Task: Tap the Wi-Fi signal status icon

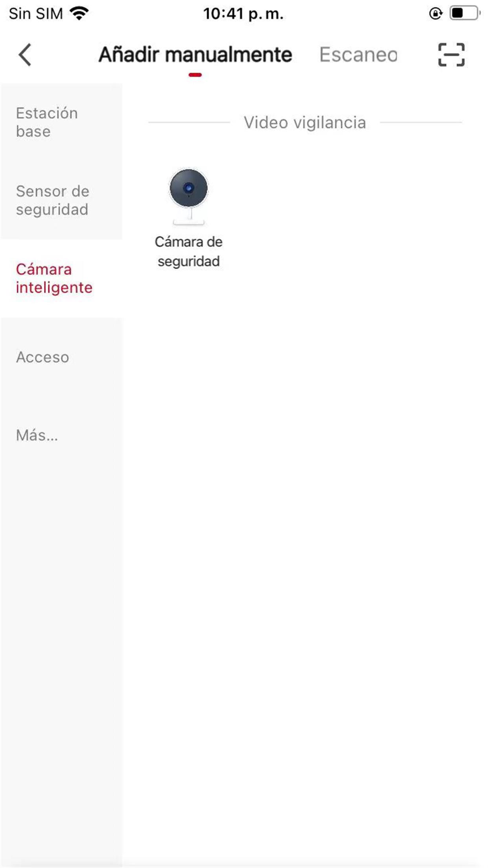Action: pos(79,13)
